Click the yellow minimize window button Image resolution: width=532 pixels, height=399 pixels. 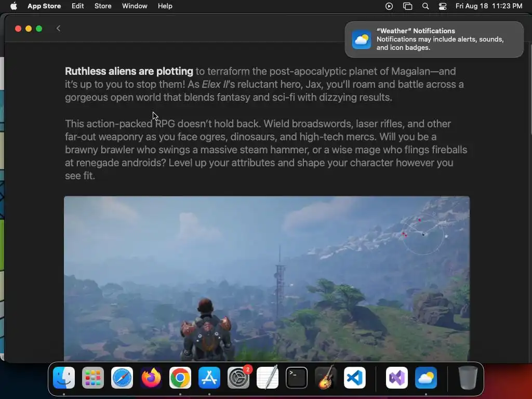29,29
